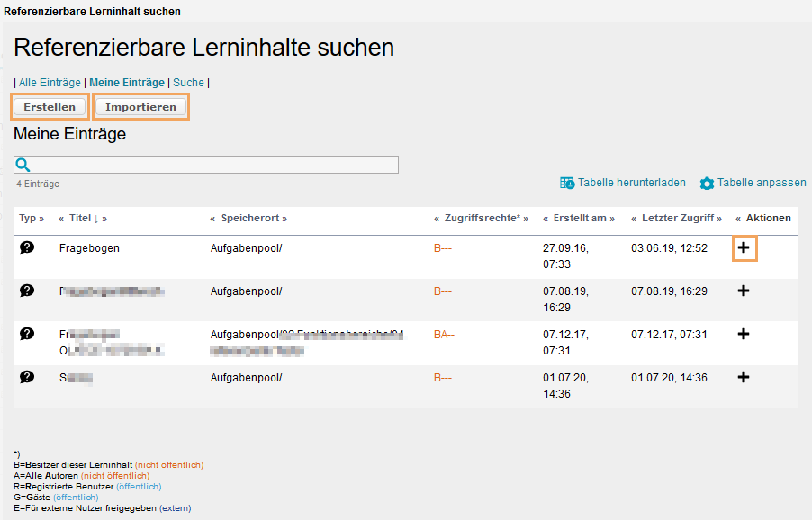Open Tabelle anpassen via the gear icon
The image size is (812, 520).
coord(709,184)
